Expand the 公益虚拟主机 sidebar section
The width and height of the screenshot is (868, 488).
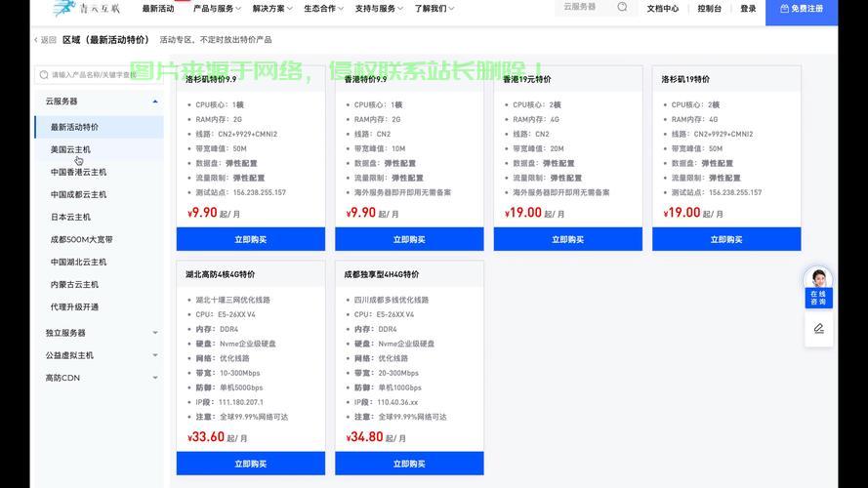click(154, 355)
